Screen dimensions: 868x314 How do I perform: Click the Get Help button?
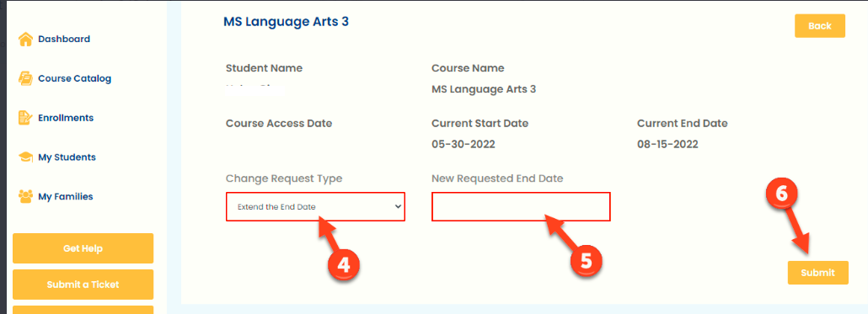pos(83,248)
